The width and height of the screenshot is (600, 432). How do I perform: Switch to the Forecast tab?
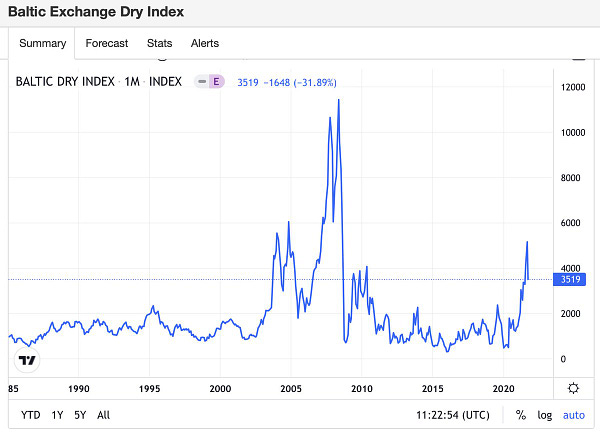pos(107,43)
